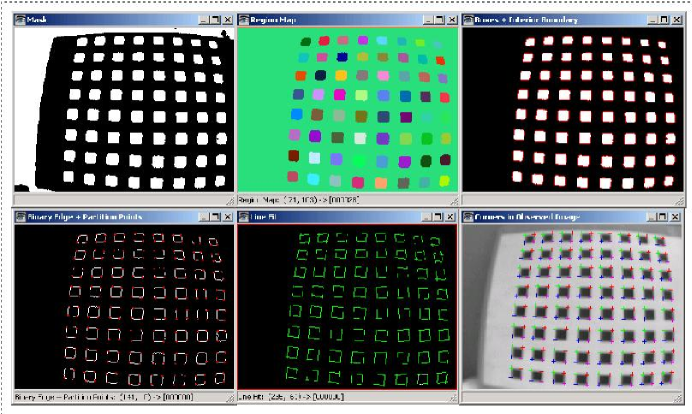Click the Line Fit status bar readout text
The width and height of the screenshot is (692, 414).
pyautogui.click(x=291, y=397)
